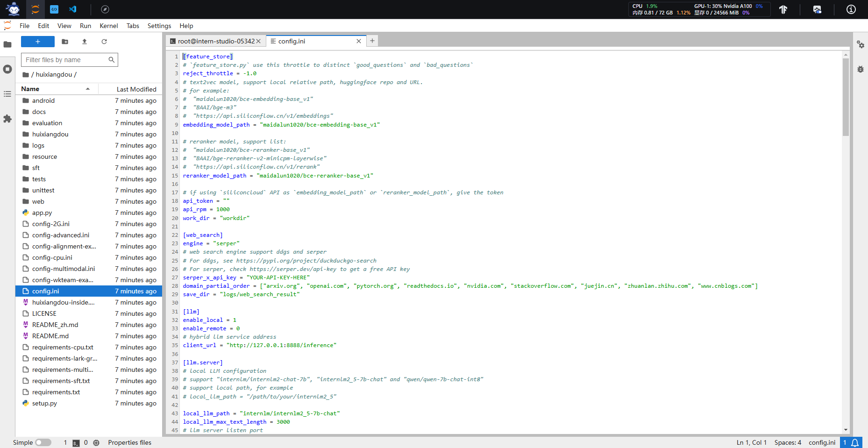Viewport: 868px width, 448px height.
Task: Sort files by Last Modified header
Action: pyautogui.click(x=130, y=89)
